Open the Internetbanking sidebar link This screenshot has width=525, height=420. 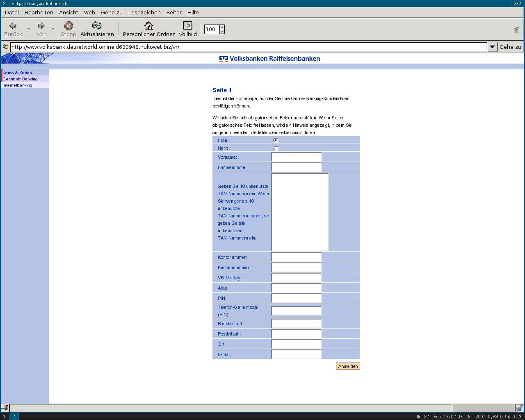tap(17, 85)
